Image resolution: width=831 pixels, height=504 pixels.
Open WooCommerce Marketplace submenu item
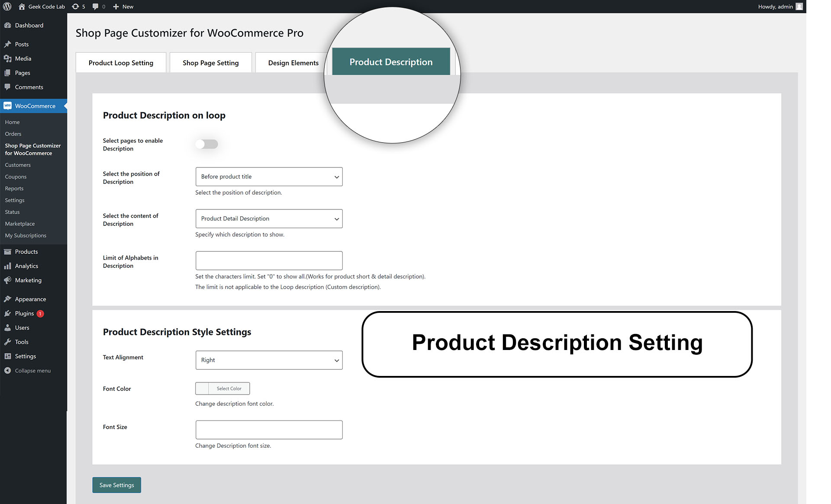pyautogui.click(x=20, y=223)
